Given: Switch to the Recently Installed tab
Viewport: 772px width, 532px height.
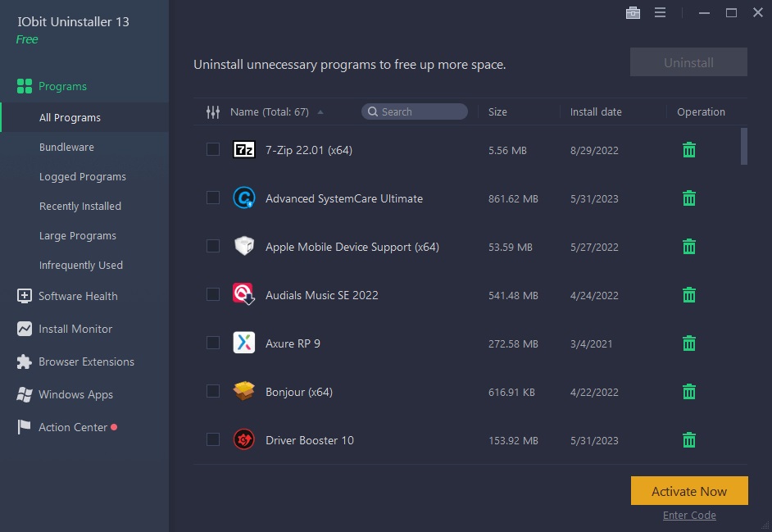Looking at the screenshot, I should 80,206.
